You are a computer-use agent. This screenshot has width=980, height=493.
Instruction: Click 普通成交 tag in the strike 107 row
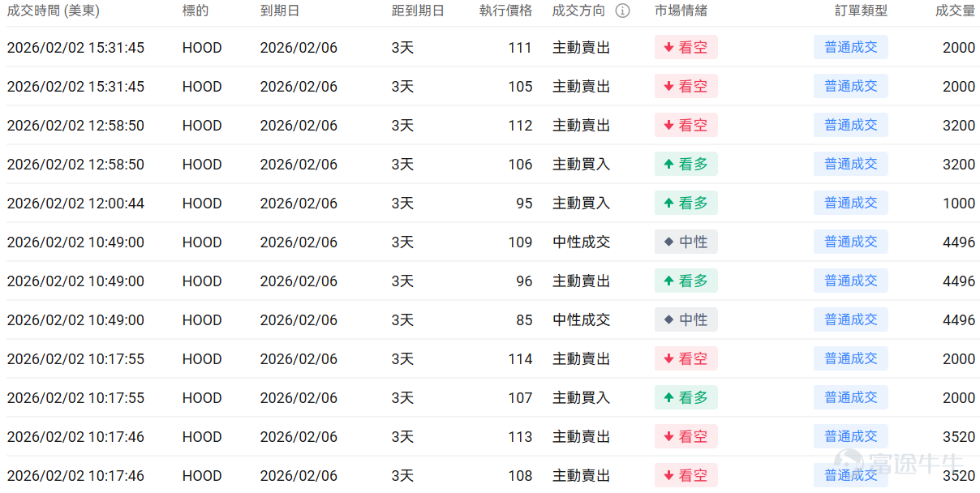point(851,397)
